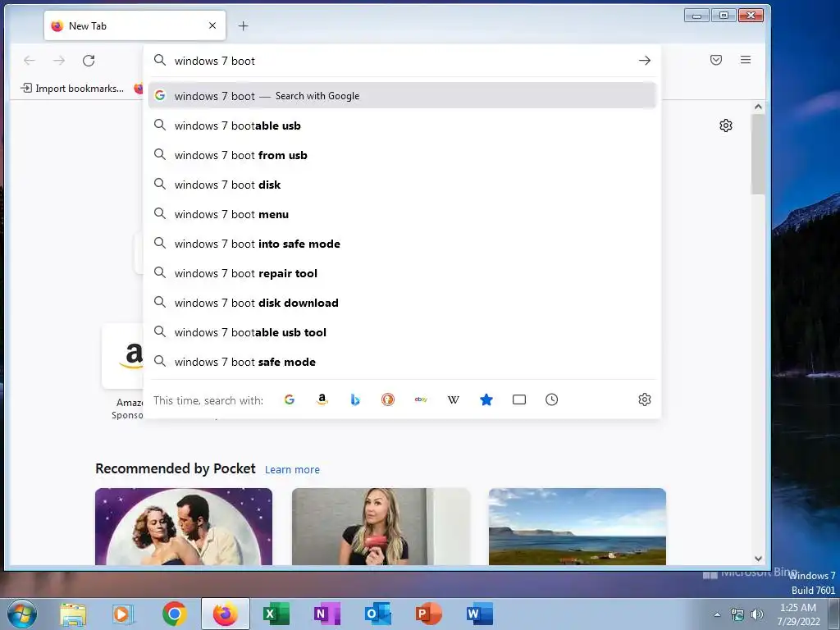840x630 pixels.
Task: Click the volume speaker tray icon
Action: point(757,614)
